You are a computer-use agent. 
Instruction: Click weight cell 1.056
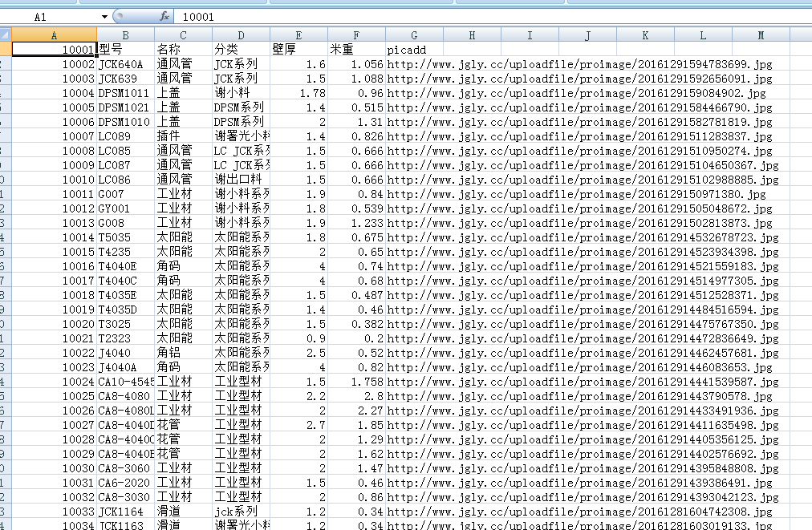coord(356,64)
